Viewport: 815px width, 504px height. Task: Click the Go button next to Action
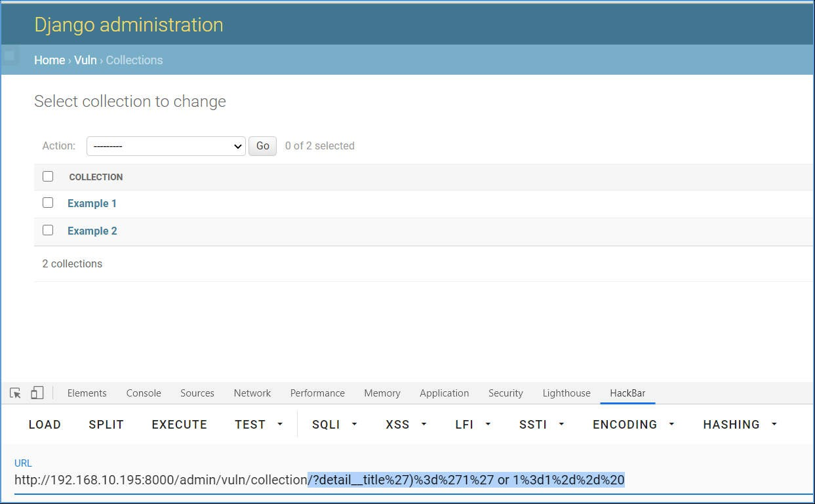(x=262, y=145)
